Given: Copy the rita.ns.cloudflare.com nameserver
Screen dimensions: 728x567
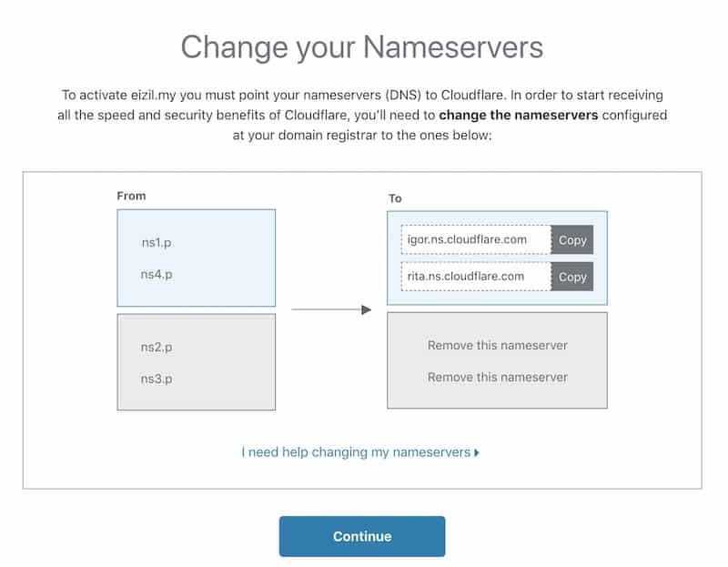Looking at the screenshot, I should pyautogui.click(x=572, y=277).
